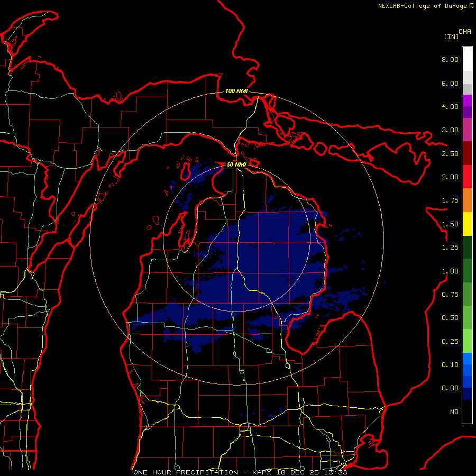Select the 0.50 legend value

(x=450, y=318)
